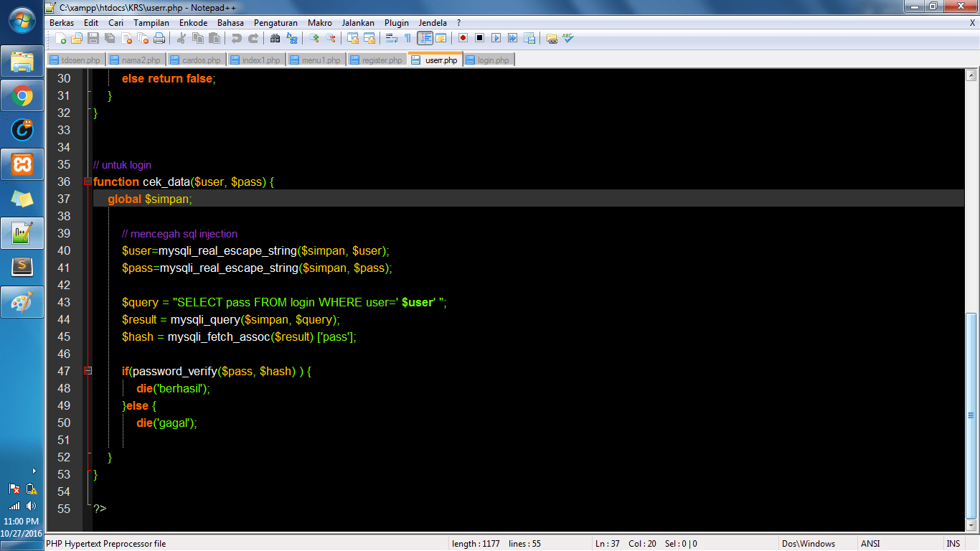The width and height of the screenshot is (980, 551).
Task: Toggle INS insert mode in the status bar
Action: [x=953, y=544]
